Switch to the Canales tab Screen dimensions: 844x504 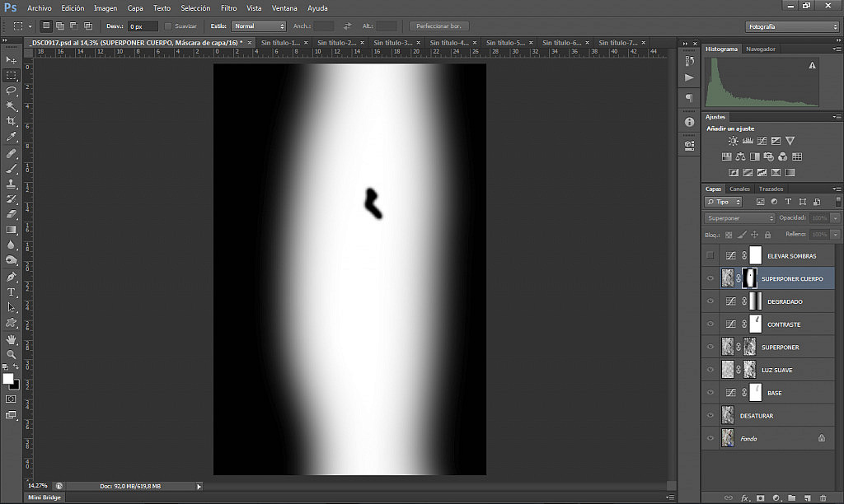pyautogui.click(x=739, y=189)
